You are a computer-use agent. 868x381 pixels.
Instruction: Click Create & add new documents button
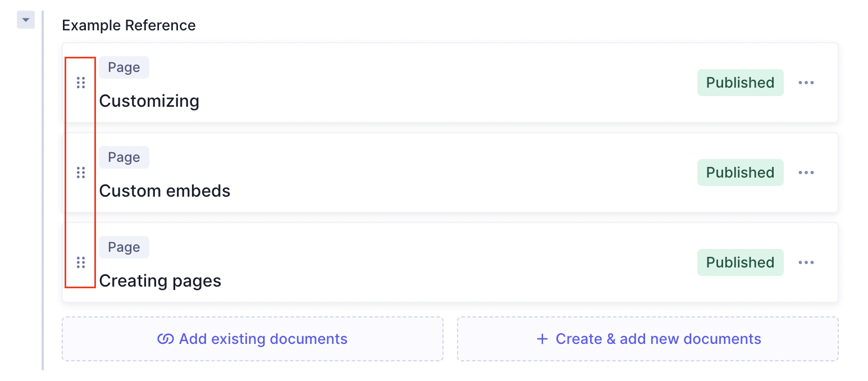click(x=648, y=339)
